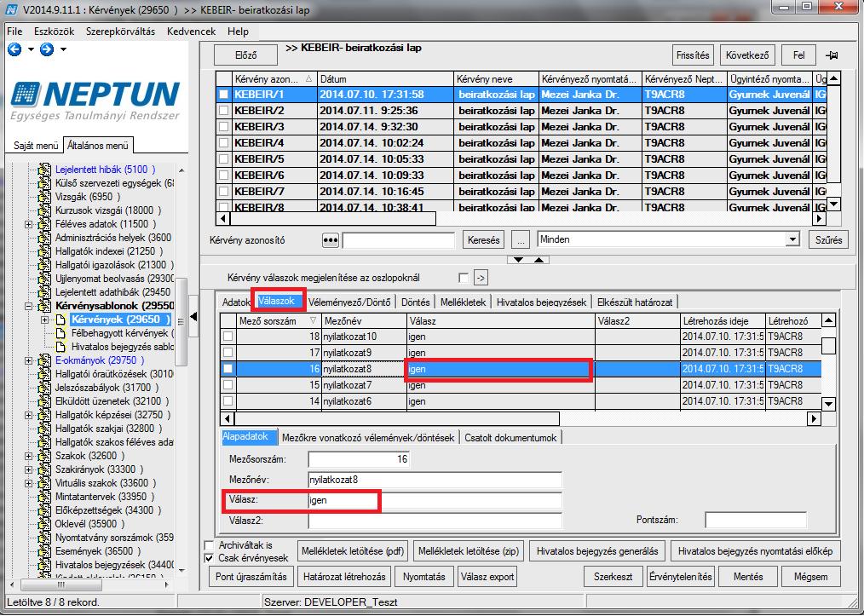The height and width of the screenshot is (616, 864).
Task: Open the Minden filter dropdown
Action: (792, 239)
